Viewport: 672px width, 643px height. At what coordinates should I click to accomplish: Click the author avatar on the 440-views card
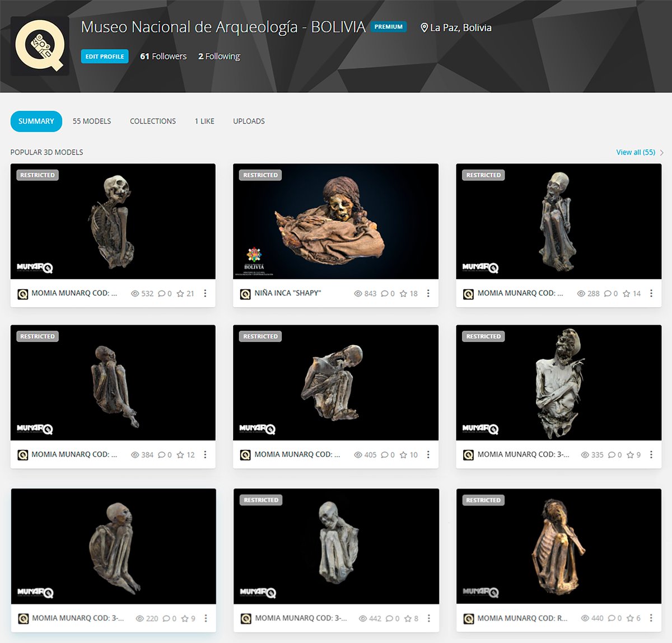(x=468, y=619)
